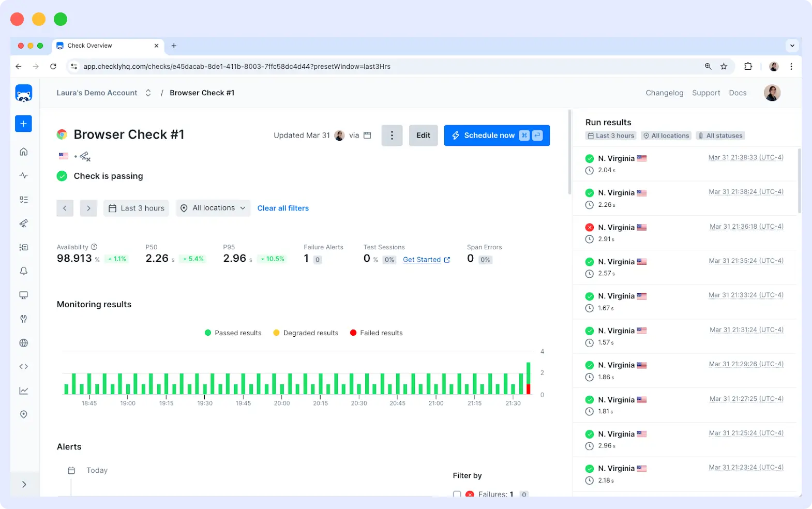Expand the sidebar with bottom chevron arrow
This screenshot has height=509, width=812.
click(x=24, y=485)
